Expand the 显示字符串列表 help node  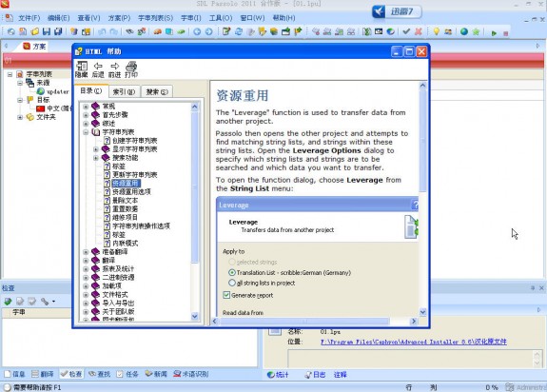[96, 149]
